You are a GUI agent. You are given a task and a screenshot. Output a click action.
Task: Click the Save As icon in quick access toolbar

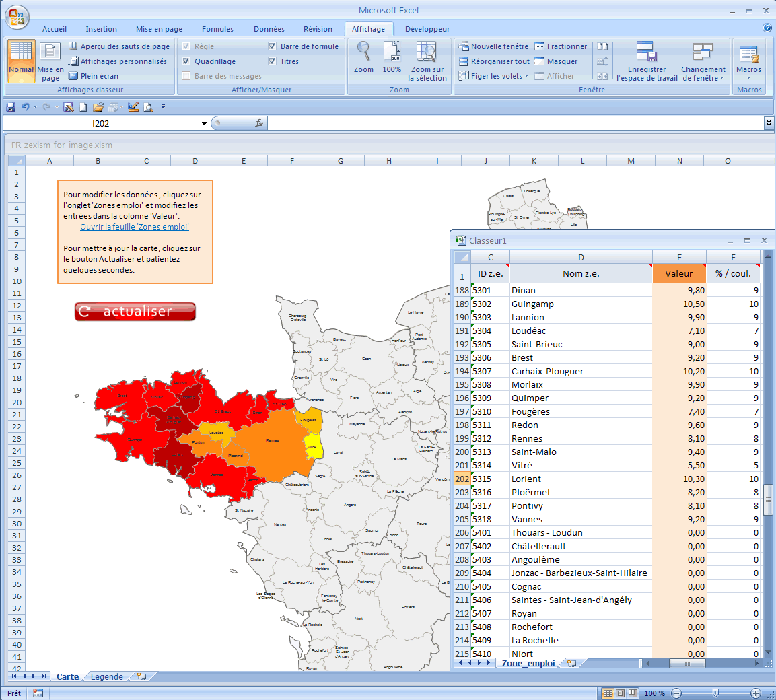coord(69,107)
